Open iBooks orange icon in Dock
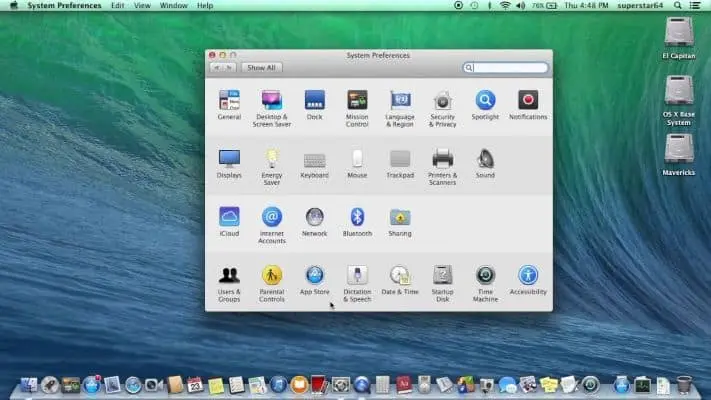The height and width of the screenshot is (400, 711). tap(299, 385)
